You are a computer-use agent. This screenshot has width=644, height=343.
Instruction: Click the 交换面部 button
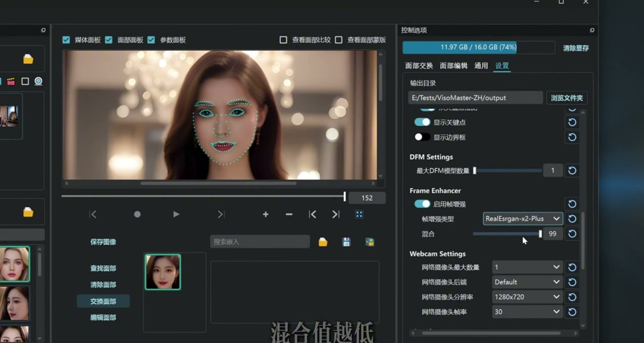(103, 301)
